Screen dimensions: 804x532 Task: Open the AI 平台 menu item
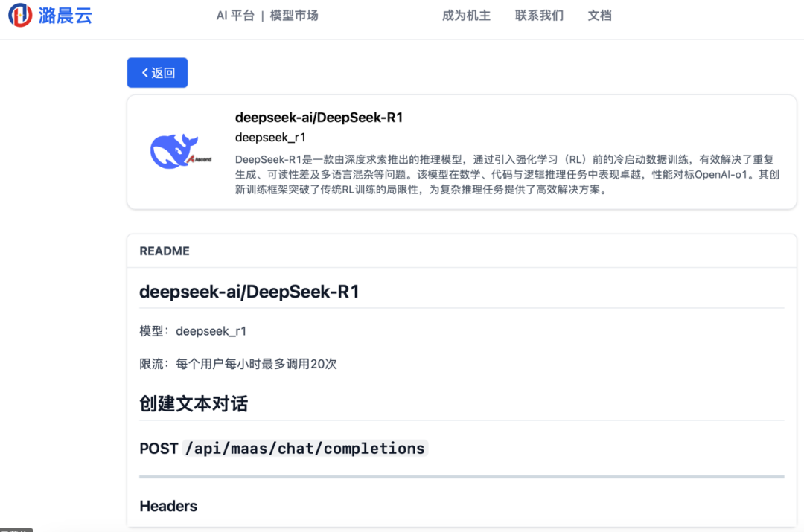coord(235,16)
